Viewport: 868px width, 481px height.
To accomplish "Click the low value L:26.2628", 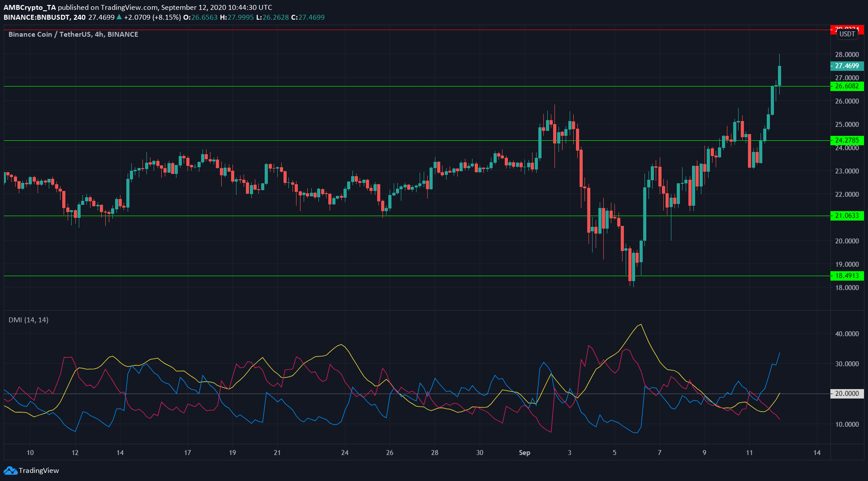I will click(273, 17).
